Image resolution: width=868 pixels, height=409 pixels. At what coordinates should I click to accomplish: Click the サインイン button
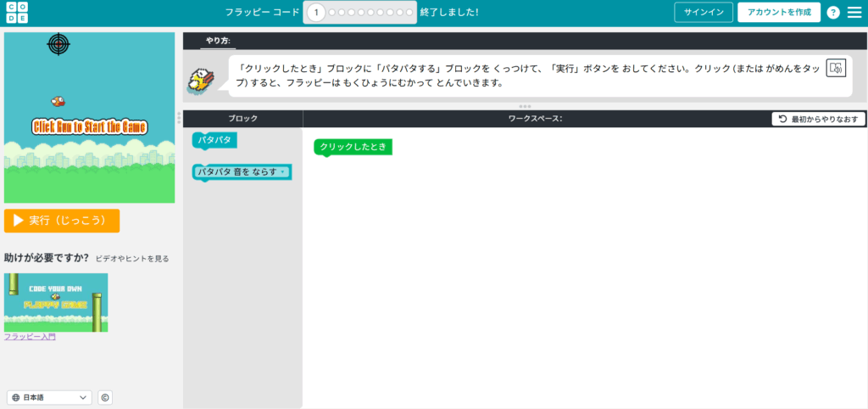click(703, 12)
